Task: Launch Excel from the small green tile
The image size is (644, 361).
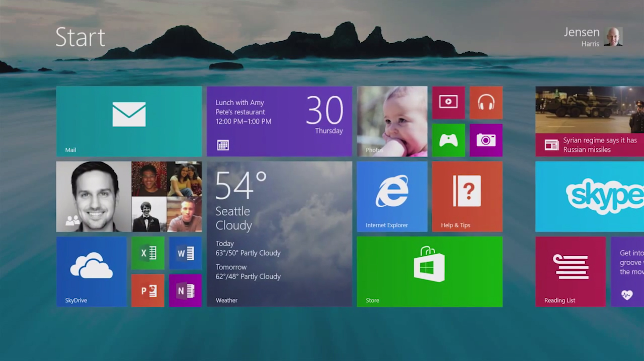Action: pyautogui.click(x=148, y=253)
